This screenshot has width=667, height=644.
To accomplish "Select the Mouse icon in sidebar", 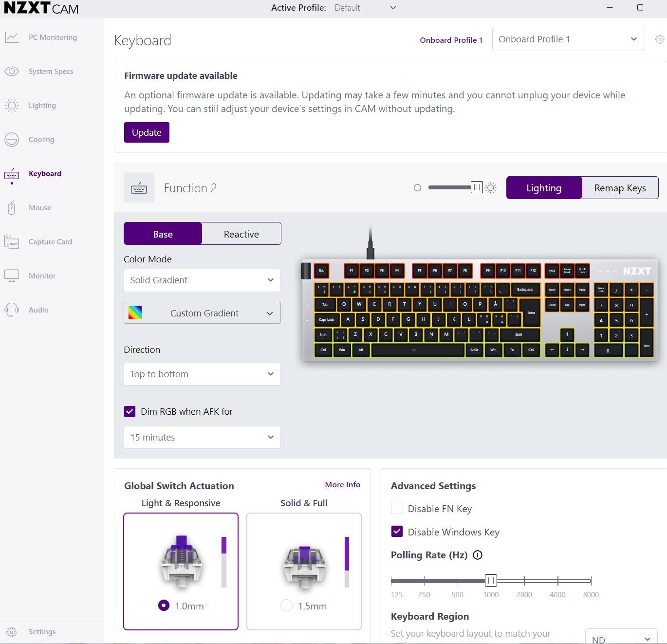I will 12,208.
